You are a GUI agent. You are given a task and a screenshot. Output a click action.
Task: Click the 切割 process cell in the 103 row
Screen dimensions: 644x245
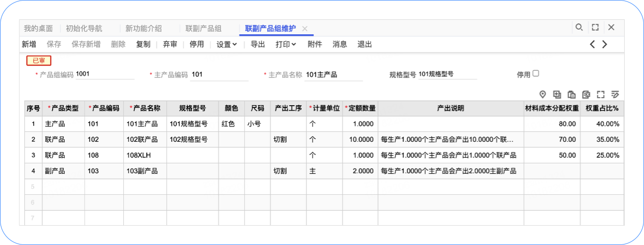pos(288,171)
